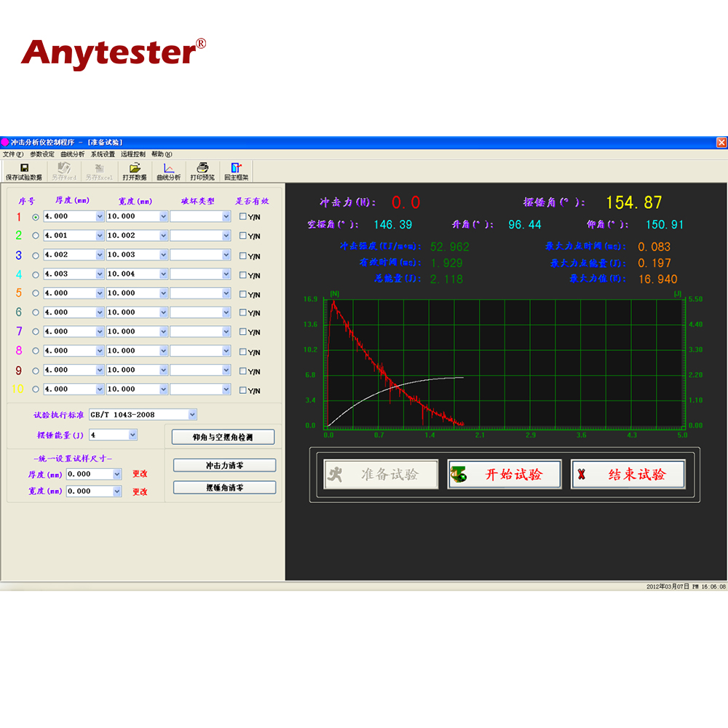The width and height of the screenshot is (728, 728).
Task: Enable the Y/N checkbox in row 5
Action: (x=243, y=294)
